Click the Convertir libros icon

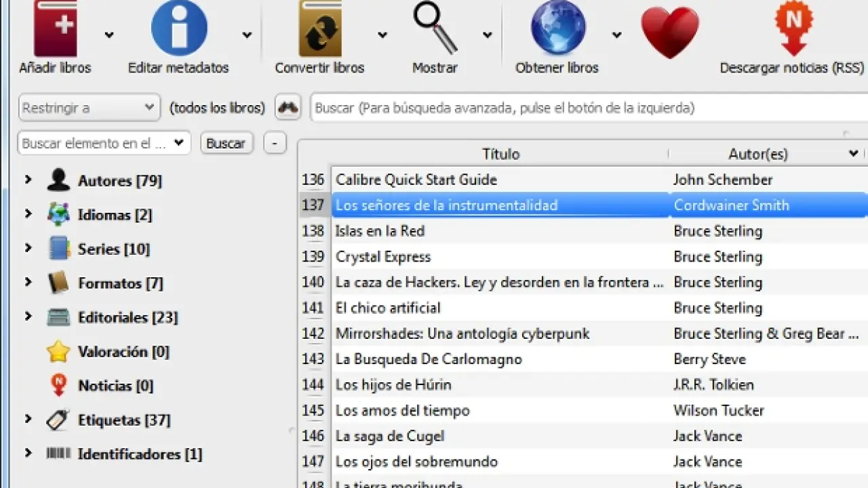click(x=320, y=28)
